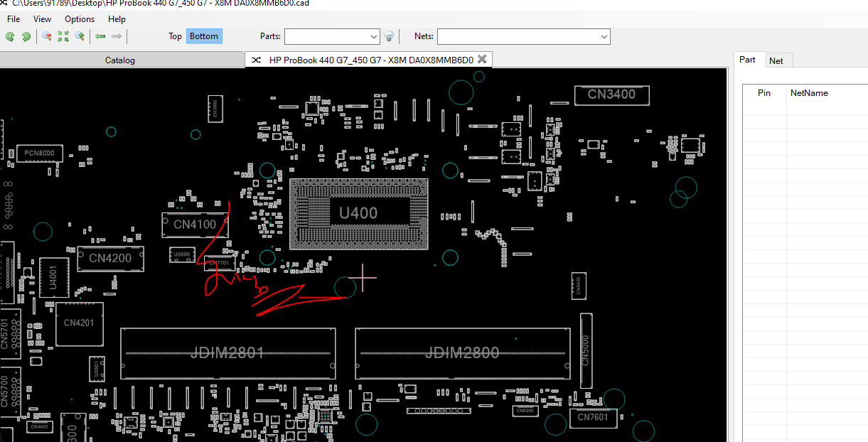Select vertical connector CN5000

point(586,351)
